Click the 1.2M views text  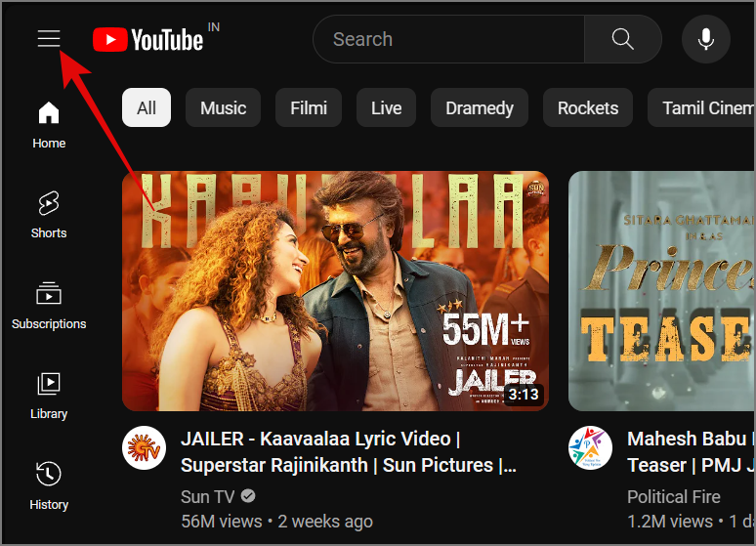pyautogui.click(x=670, y=522)
